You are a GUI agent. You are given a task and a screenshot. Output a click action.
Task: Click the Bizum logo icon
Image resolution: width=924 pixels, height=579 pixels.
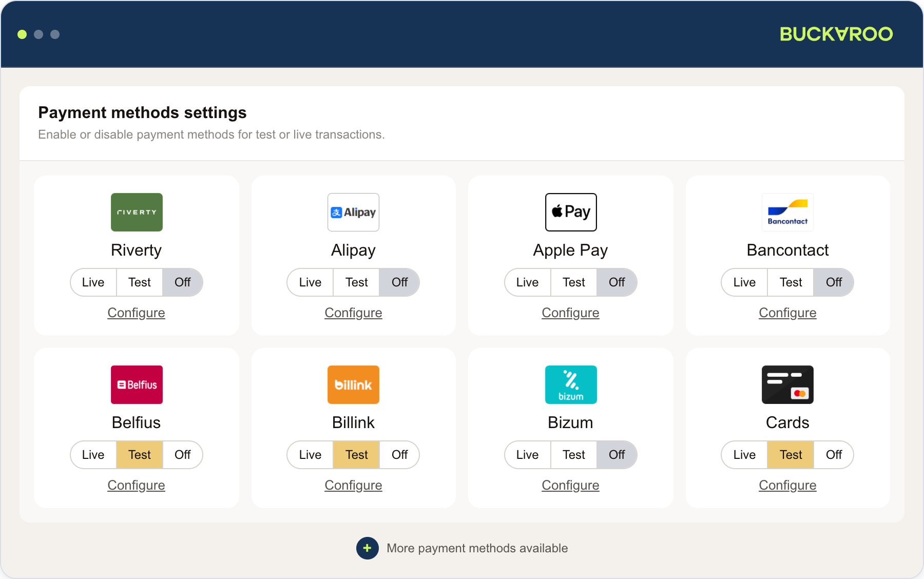pyautogui.click(x=571, y=384)
